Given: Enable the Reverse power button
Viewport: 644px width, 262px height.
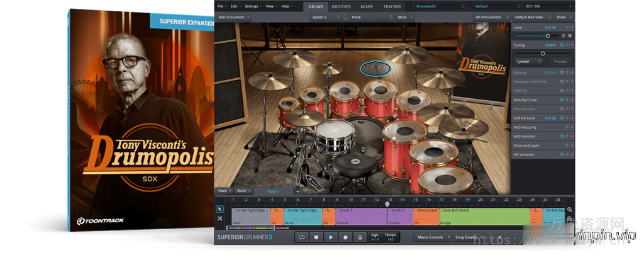Looking at the screenshot, I should [562, 72].
